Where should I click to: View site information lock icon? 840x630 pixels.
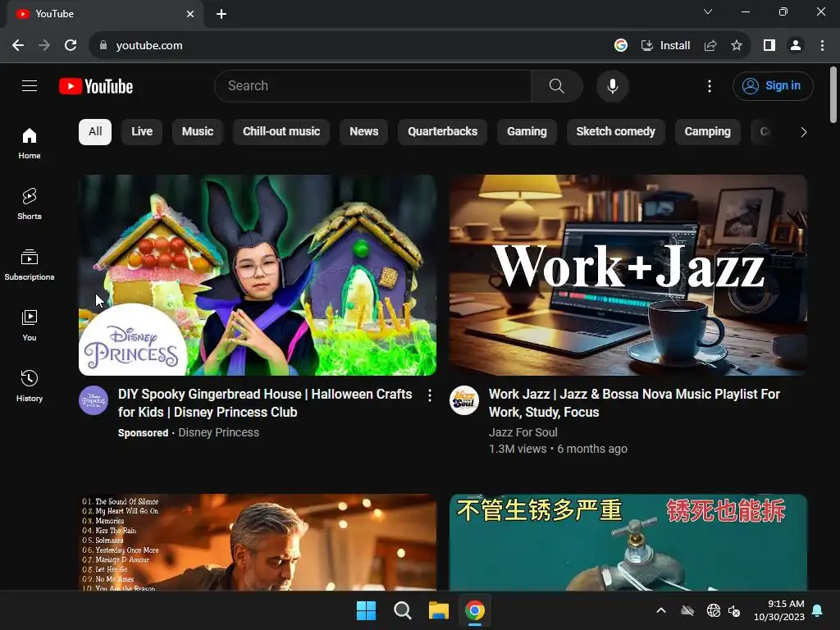103,46
